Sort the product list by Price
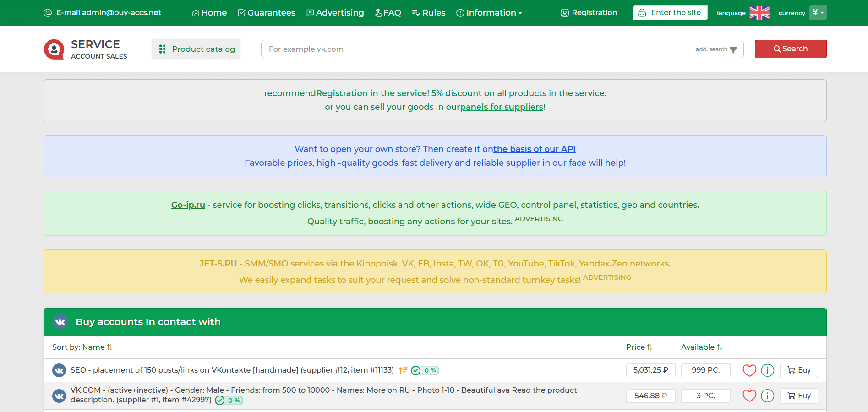This screenshot has width=868, height=412. (x=639, y=347)
